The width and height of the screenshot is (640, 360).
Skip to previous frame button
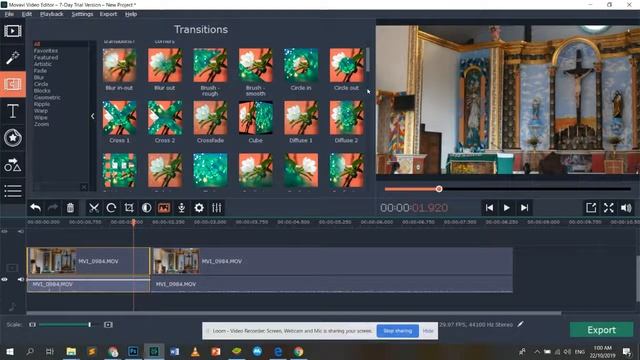tap(489, 208)
